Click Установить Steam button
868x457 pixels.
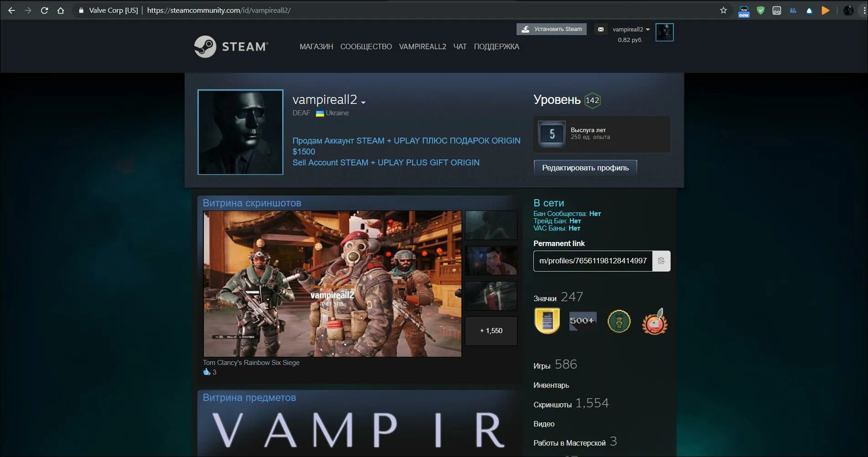[x=552, y=29]
